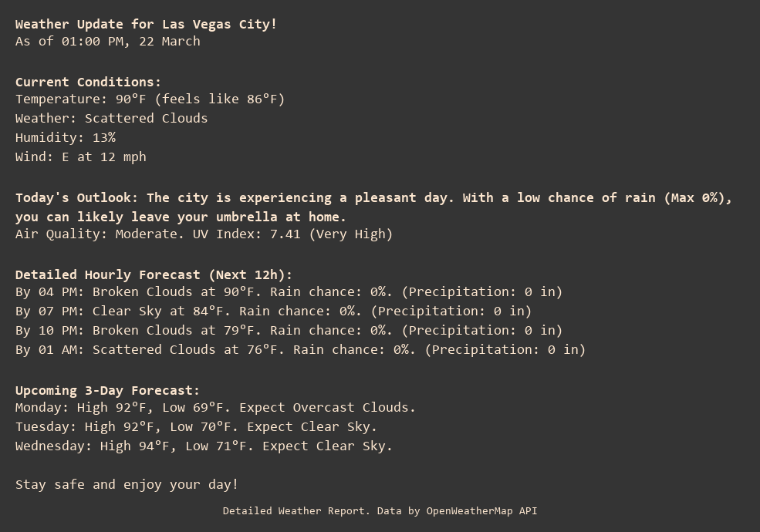
Task: Click the By 10 PM forecast row
Action: 289,330
